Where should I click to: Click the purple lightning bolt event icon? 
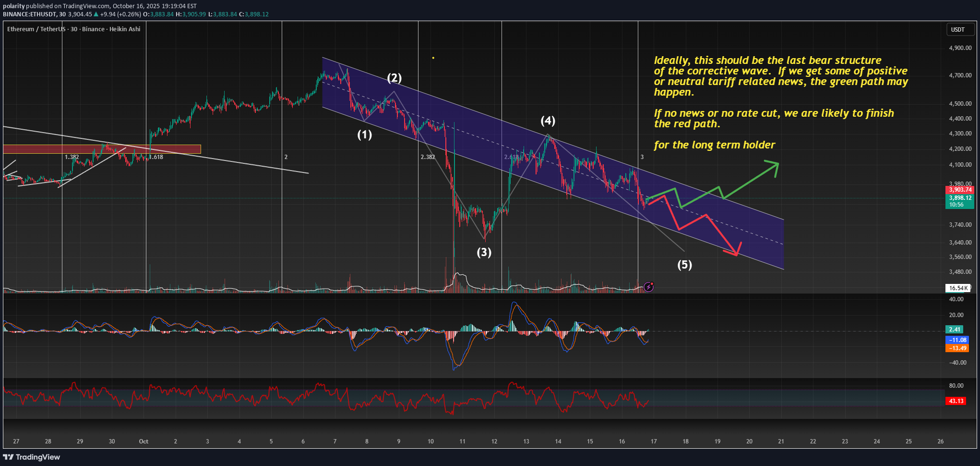(x=648, y=287)
